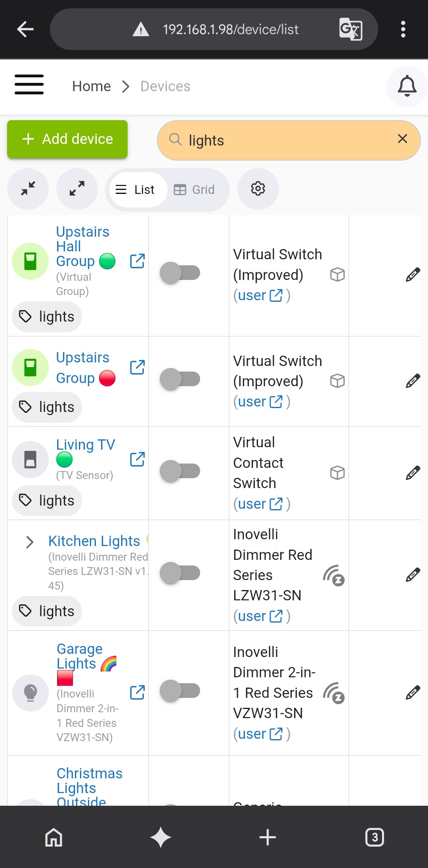The image size is (428, 868).
Task: Edit Upstairs Hall Group with pencil icon
Action: point(413,274)
